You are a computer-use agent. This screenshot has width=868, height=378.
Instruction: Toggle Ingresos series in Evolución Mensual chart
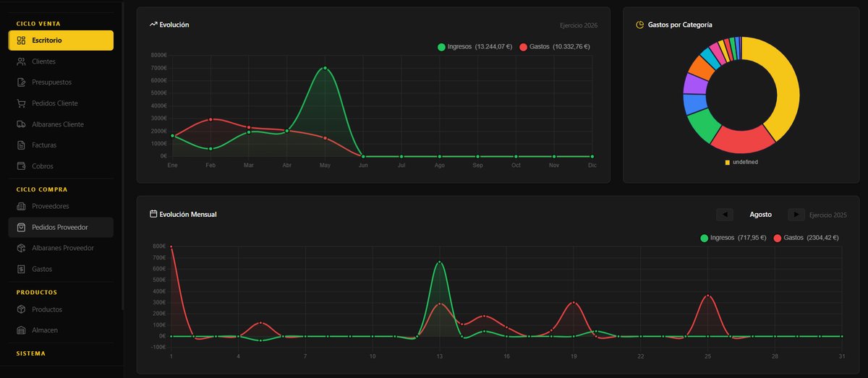pos(733,237)
